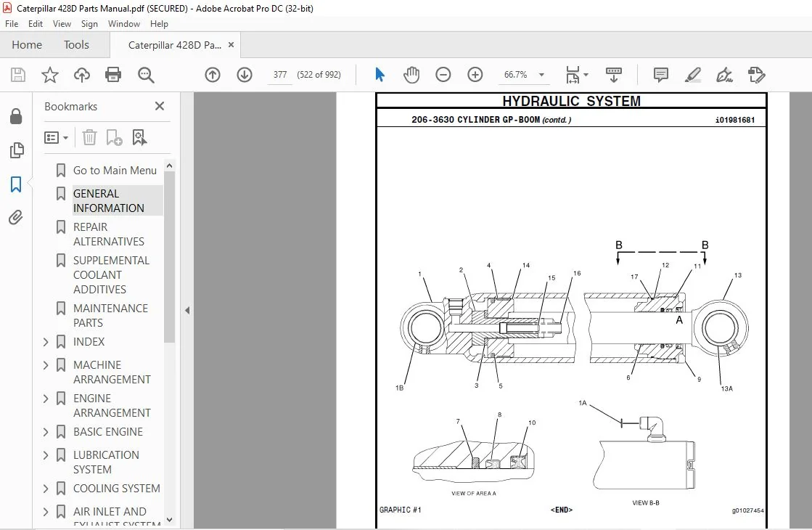The height and width of the screenshot is (530, 812).
Task: Open the attachments paperclip panel
Action: click(x=16, y=217)
